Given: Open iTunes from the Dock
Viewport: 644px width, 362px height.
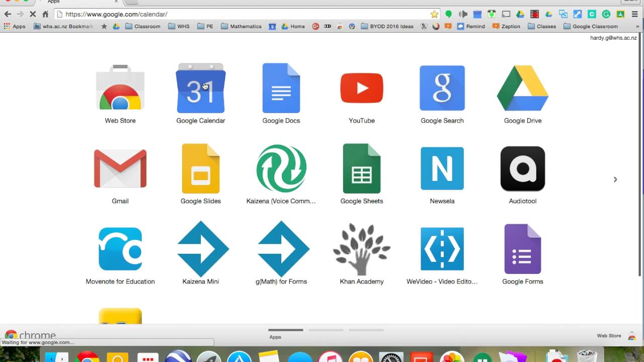Looking at the screenshot, I should [x=330, y=356].
